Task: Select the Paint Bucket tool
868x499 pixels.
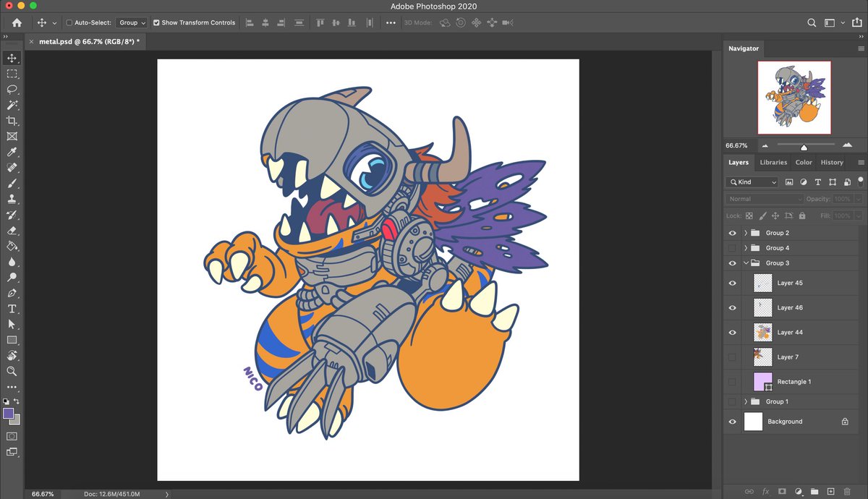Action: tap(12, 246)
